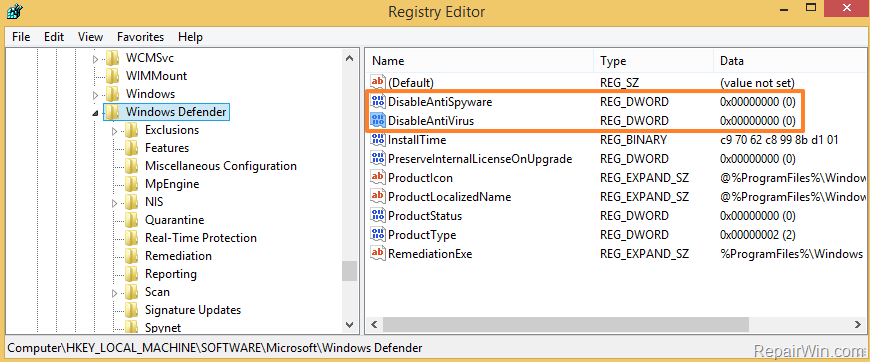The width and height of the screenshot is (870, 362).
Task: Click the Scan folder icon
Action: click(x=131, y=291)
